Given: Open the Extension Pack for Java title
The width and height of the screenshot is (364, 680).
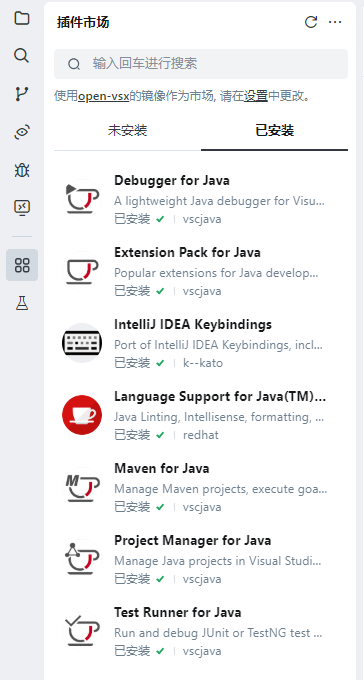Looking at the screenshot, I should click(x=187, y=252).
